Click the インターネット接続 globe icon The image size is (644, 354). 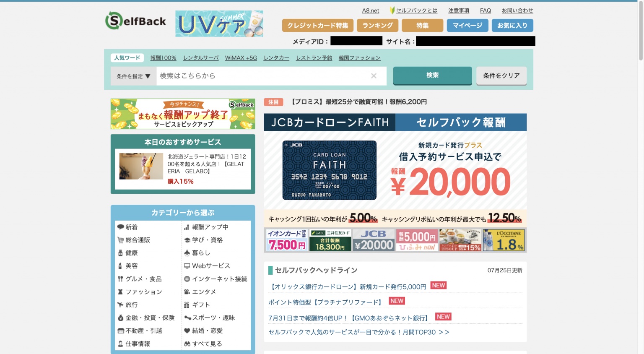coord(187,279)
